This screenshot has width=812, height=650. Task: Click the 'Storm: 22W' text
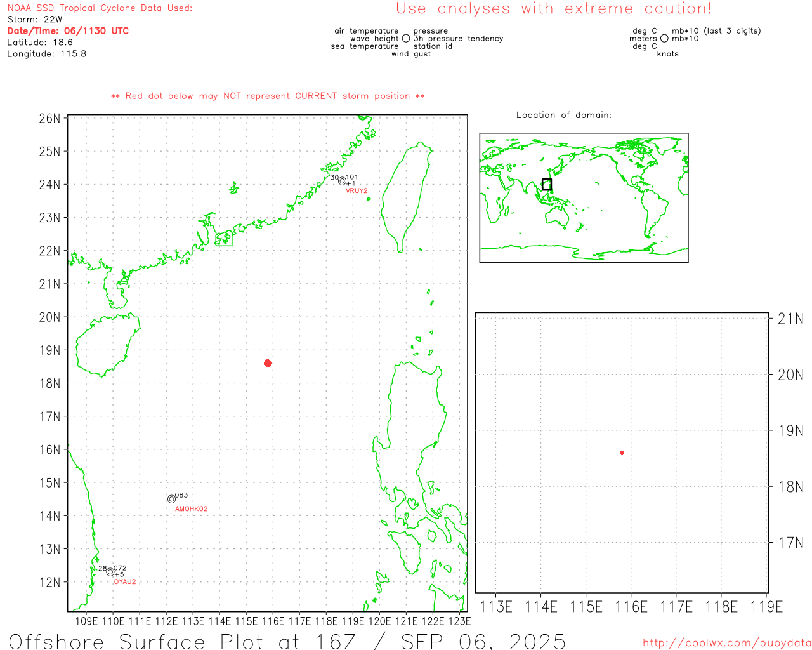coord(35,19)
